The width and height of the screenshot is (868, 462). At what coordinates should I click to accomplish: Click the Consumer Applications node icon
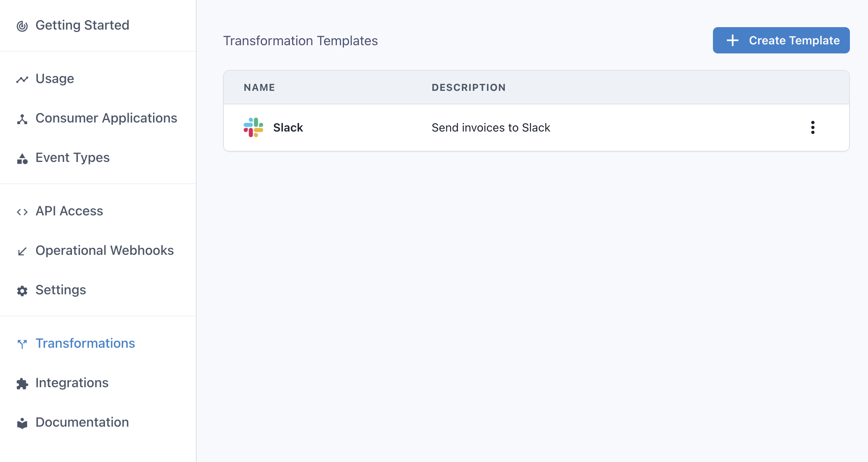[x=22, y=119]
